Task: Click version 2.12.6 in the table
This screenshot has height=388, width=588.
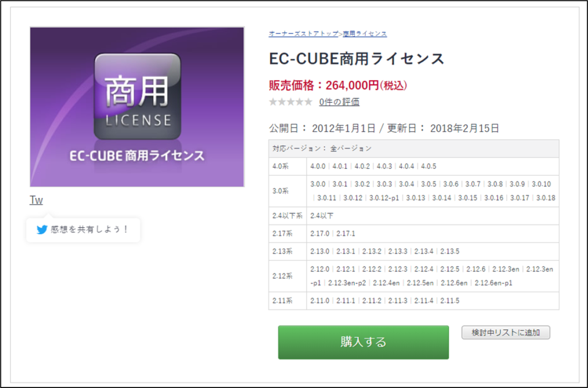Action: [x=476, y=269]
